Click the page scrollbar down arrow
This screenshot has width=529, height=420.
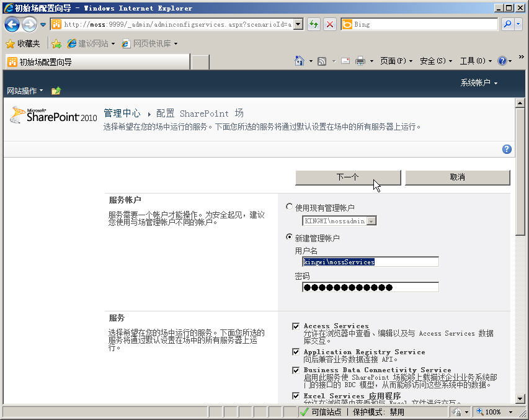520,399
